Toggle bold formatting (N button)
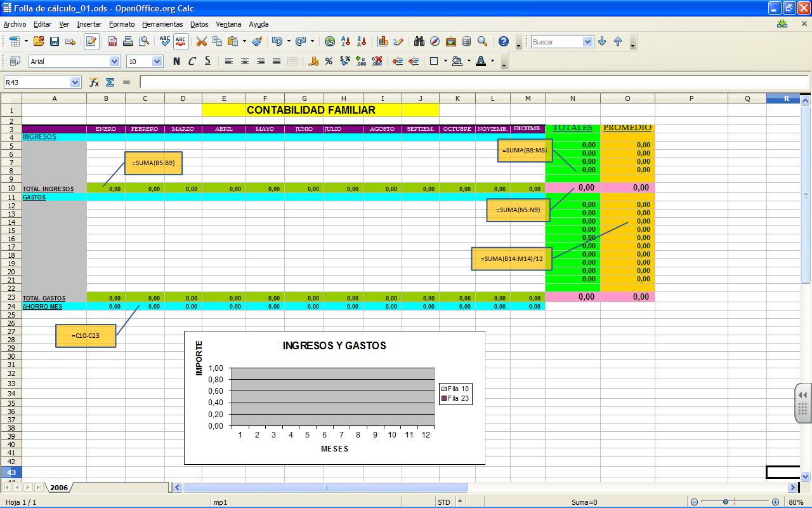The height and width of the screenshot is (508, 812). tap(176, 62)
